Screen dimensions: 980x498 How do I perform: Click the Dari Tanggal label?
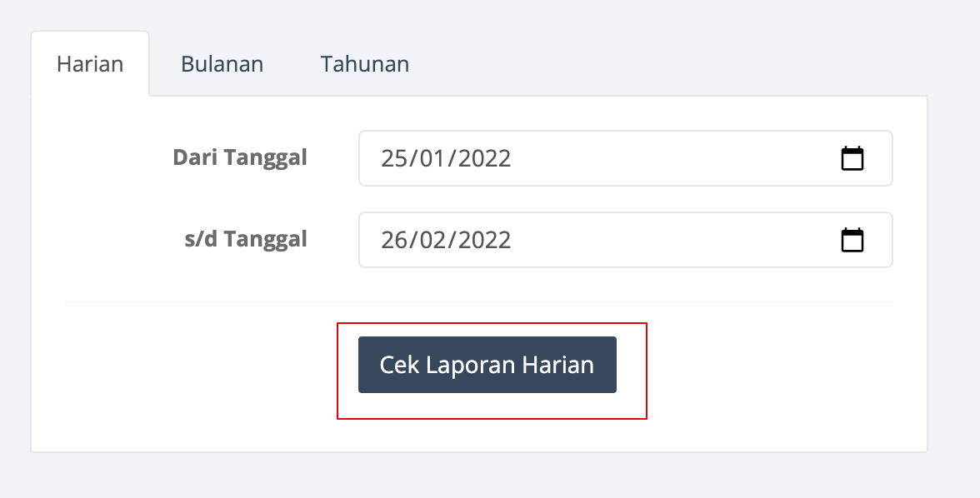click(x=240, y=157)
